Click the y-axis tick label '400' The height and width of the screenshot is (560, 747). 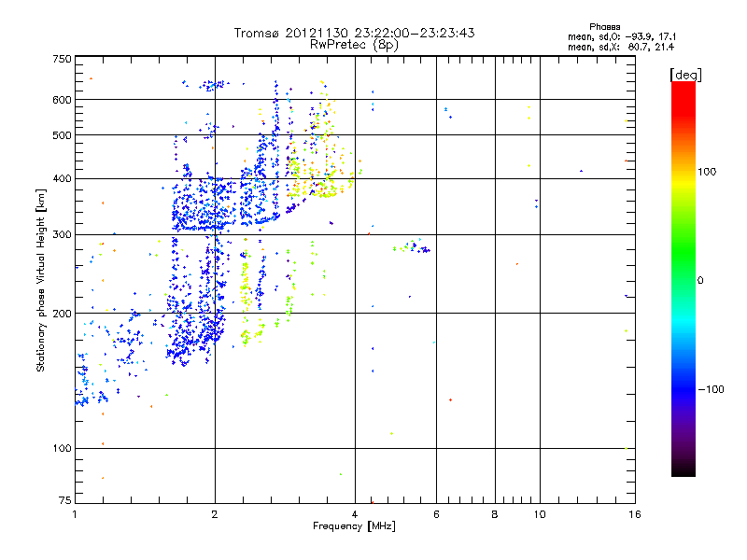click(62, 179)
